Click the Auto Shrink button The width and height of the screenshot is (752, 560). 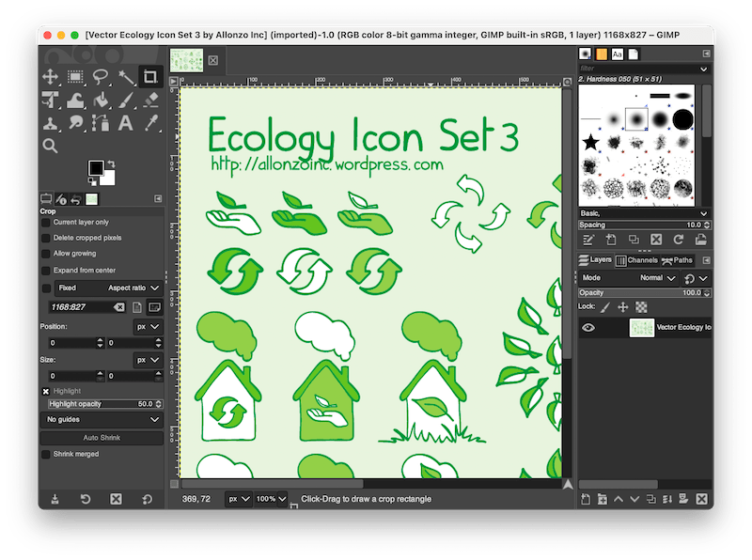point(102,438)
